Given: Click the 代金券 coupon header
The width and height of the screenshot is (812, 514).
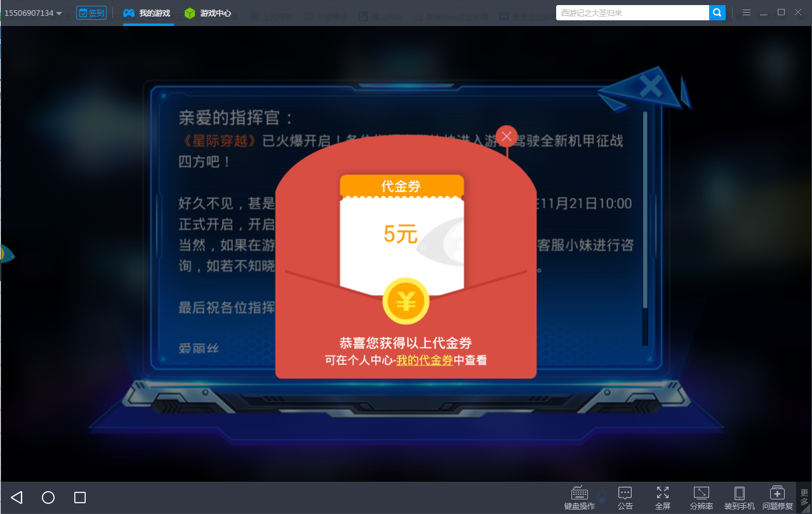Looking at the screenshot, I should [x=401, y=186].
